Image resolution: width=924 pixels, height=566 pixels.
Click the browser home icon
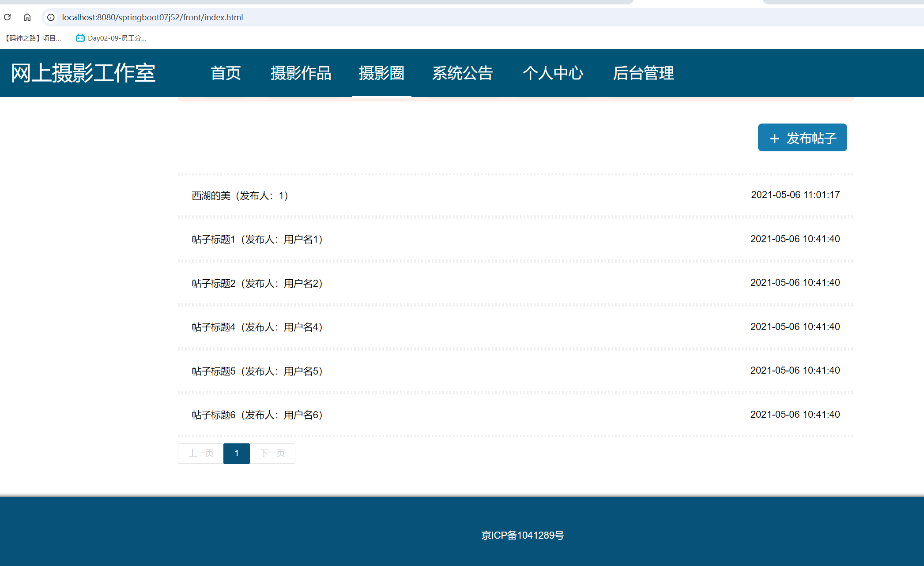(x=27, y=17)
